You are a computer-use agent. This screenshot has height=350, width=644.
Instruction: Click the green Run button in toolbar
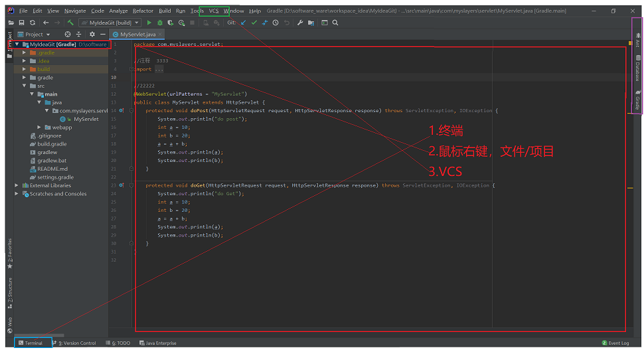149,23
